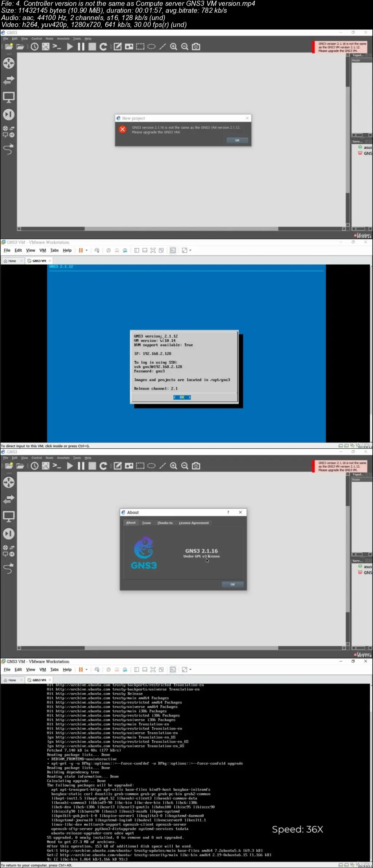The image size is (373, 868).
Task: Open Help menu in apt-upgrade VMware window
Action: click(x=67, y=670)
